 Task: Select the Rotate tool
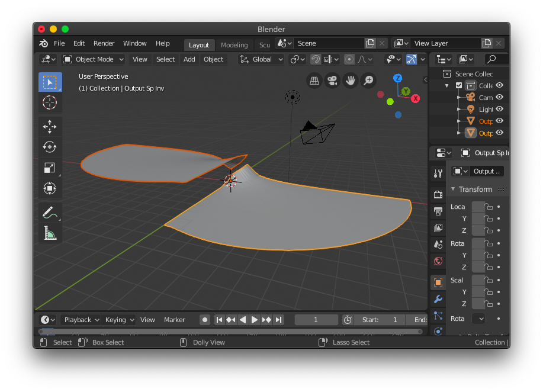click(50, 147)
